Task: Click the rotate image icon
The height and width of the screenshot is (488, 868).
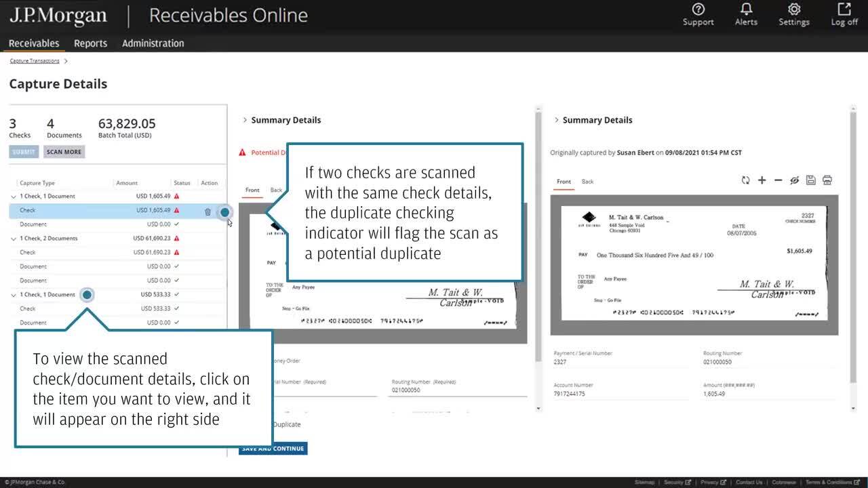Action: (745, 180)
